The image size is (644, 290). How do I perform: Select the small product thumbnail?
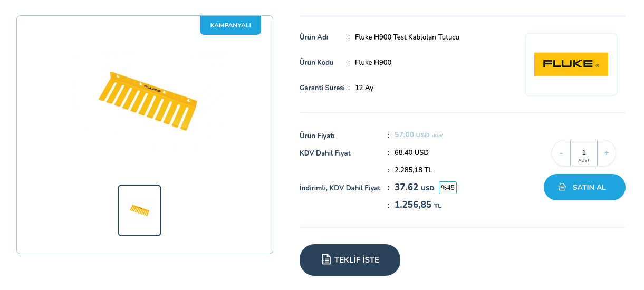pyautogui.click(x=139, y=210)
